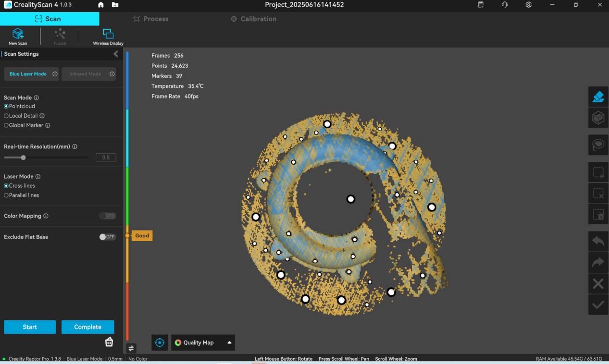Click the Real-time Resolution slider handle
Screen dimensions: 609x364
pyautogui.click(x=23, y=158)
